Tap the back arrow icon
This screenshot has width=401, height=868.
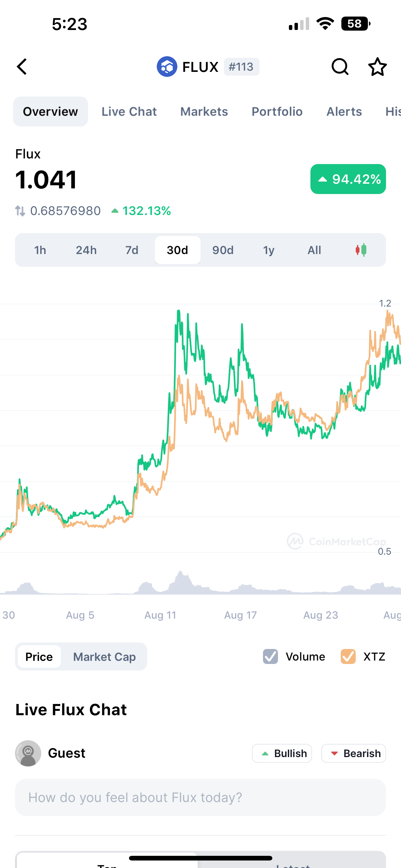(x=22, y=67)
